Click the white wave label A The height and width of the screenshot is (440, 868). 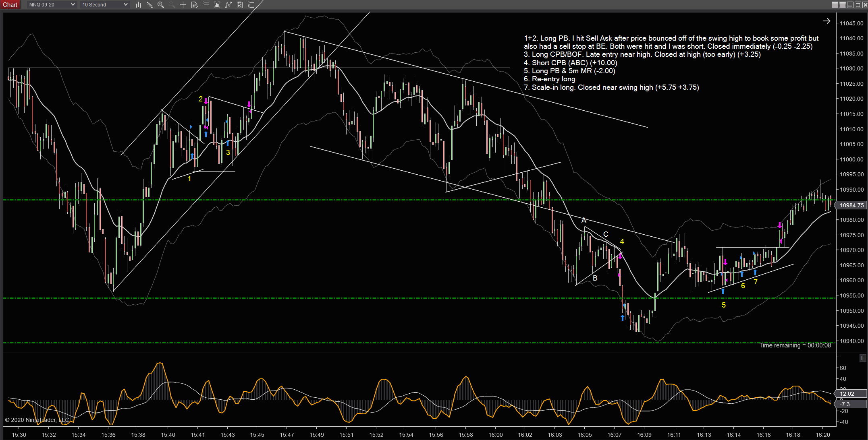point(584,220)
